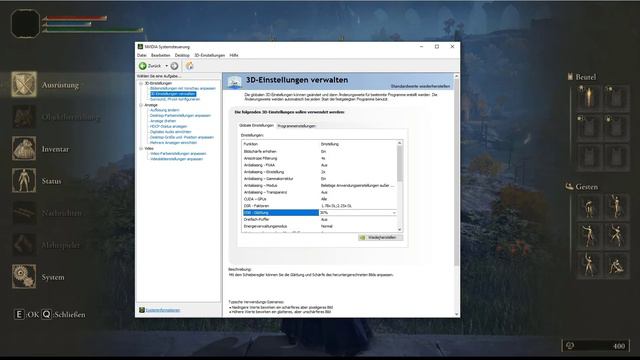Click the main panel vertical scrollbar thumb
Screen dimensions: 640x360
tap(456, 171)
